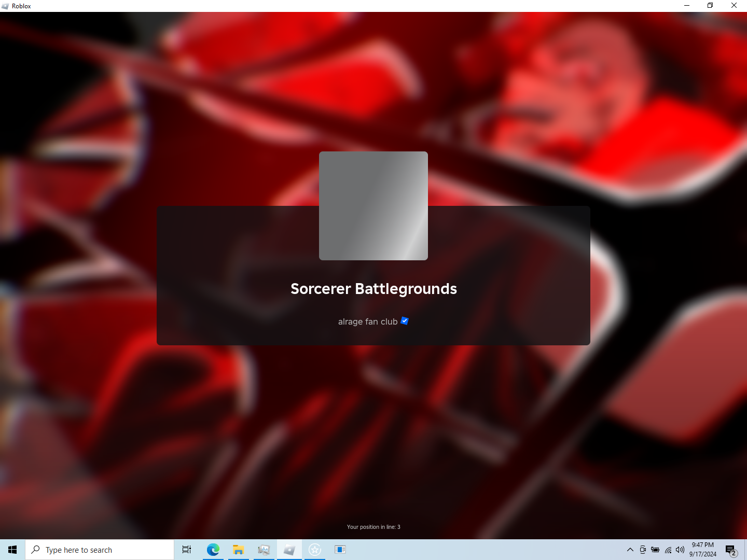Click the Sorcerer Battlegrounds title text

click(x=374, y=289)
